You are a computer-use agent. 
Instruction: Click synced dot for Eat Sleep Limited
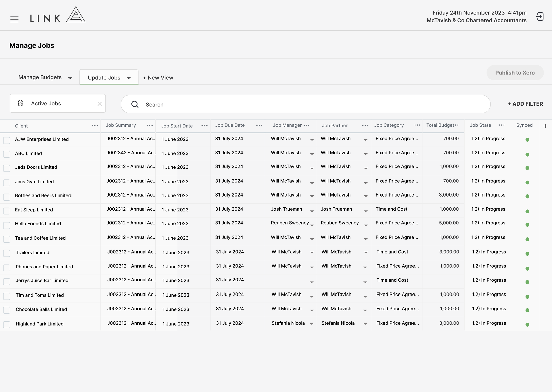(x=527, y=211)
